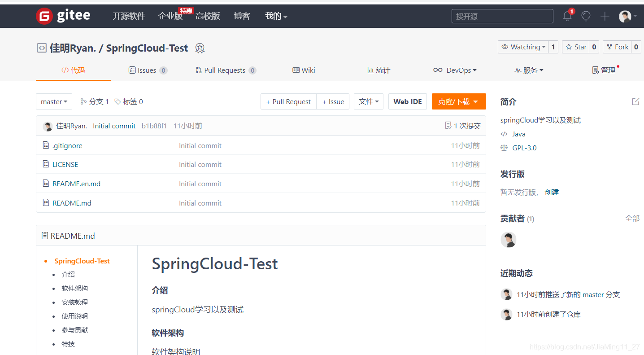Viewport: 644px width, 355px height.
Task: Jump to 介绍 in README outline
Action: tap(68, 274)
